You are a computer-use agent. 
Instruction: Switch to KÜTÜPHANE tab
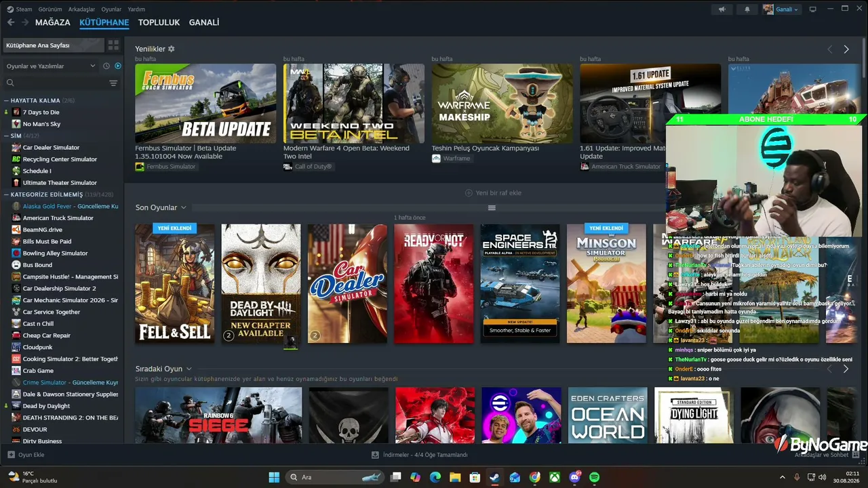point(104,22)
